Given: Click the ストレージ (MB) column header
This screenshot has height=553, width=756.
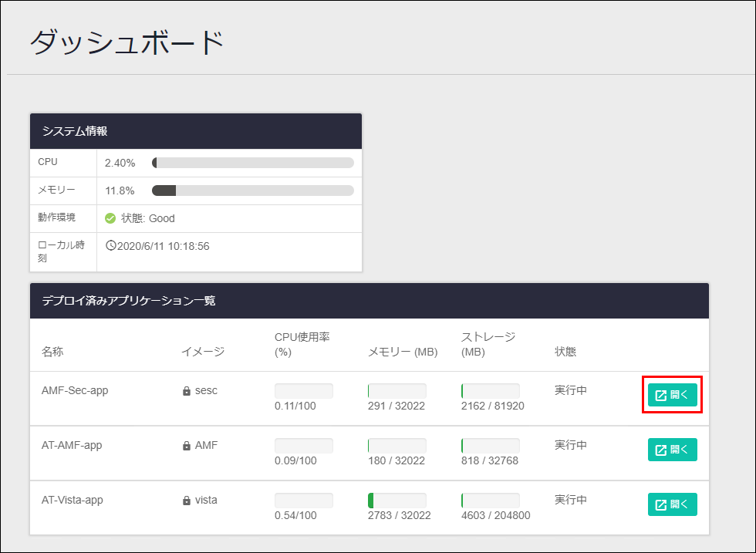Looking at the screenshot, I should click(x=488, y=344).
